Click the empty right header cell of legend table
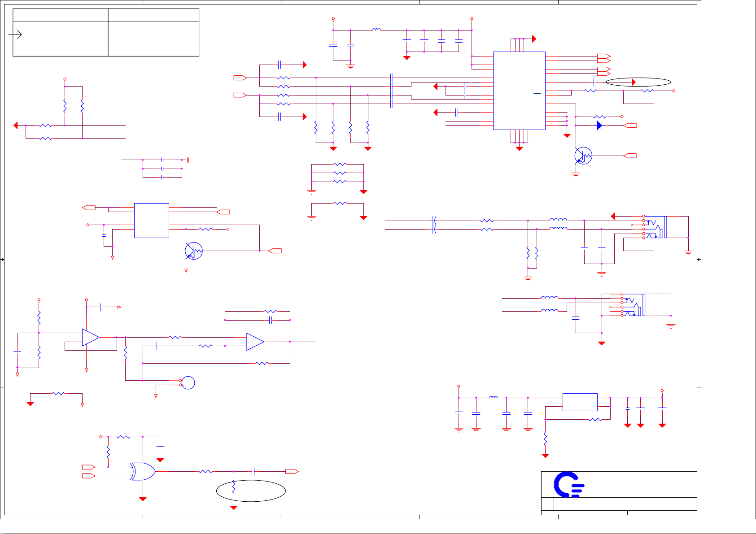This screenshot has width=756, height=534. pos(153,15)
